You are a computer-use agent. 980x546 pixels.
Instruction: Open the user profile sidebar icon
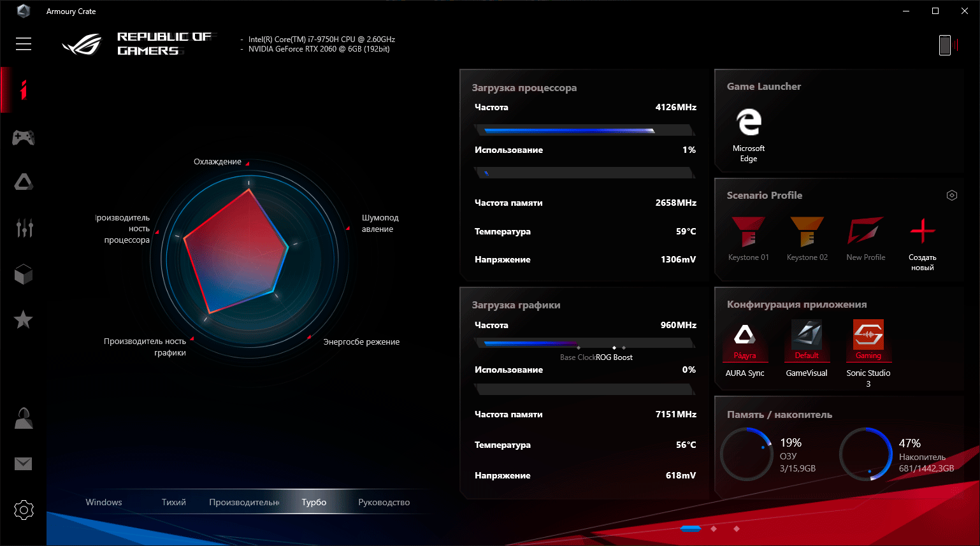[x=24, y=418]
